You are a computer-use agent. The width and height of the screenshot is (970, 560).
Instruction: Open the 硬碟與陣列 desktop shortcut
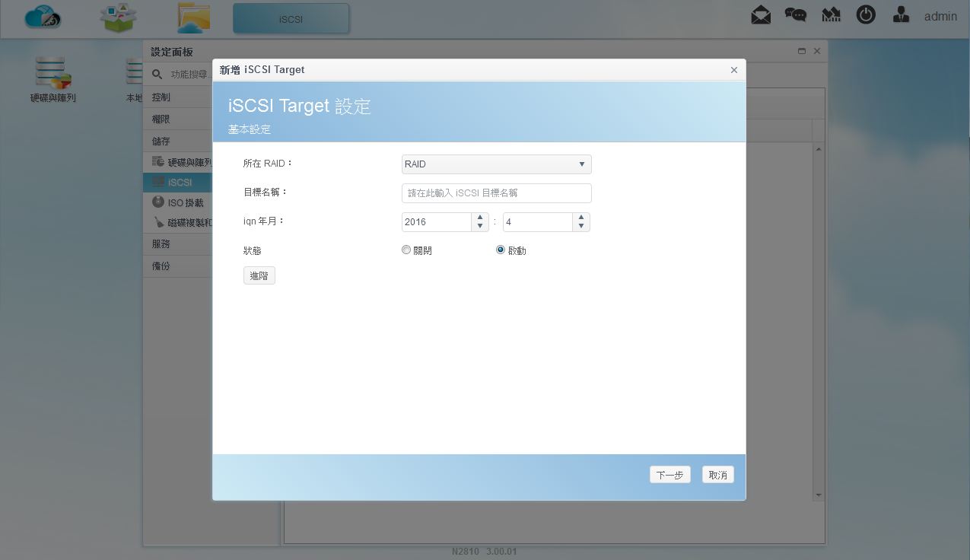53,79
